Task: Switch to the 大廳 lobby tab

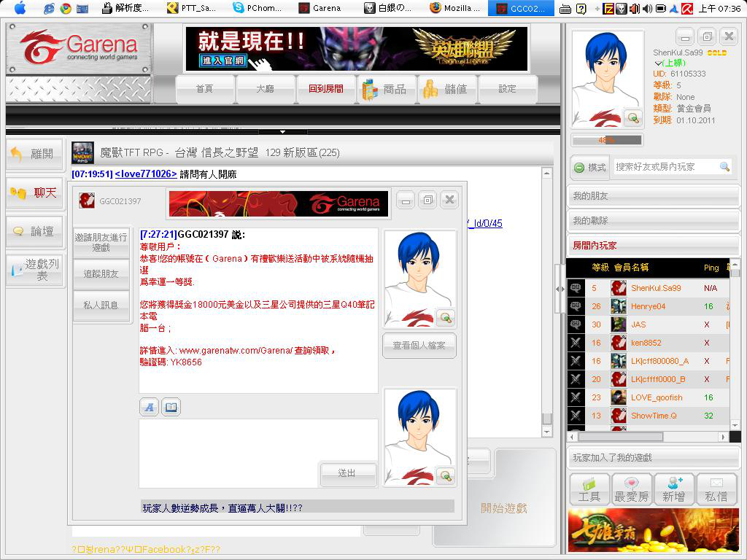Action: [x=265, y=88]
